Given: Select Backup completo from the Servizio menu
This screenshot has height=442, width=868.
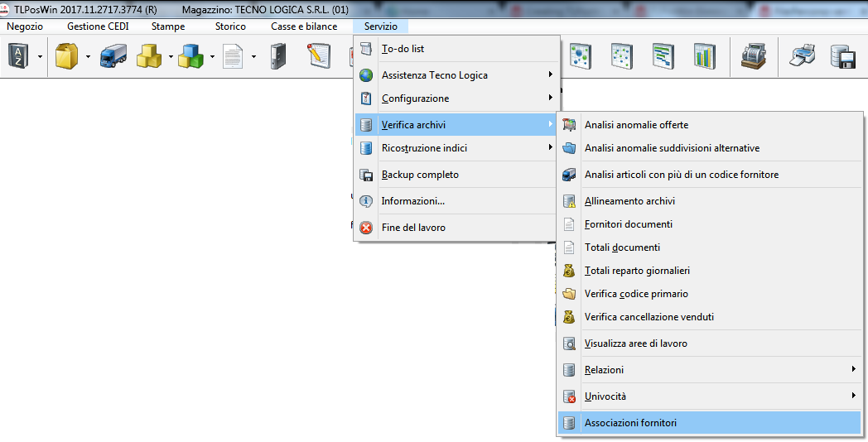Looking at the screenshot, I should 420,175.
